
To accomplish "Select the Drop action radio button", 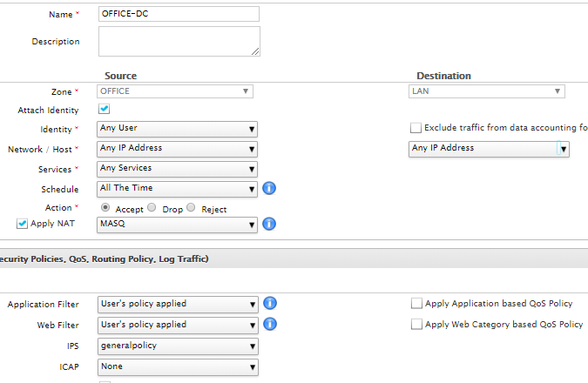I will point(152,207).
